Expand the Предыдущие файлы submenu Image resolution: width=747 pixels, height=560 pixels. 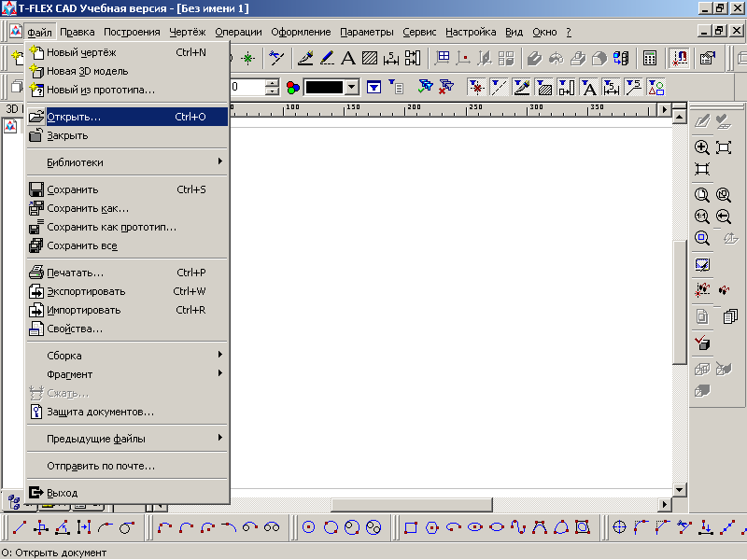(127, 439)
